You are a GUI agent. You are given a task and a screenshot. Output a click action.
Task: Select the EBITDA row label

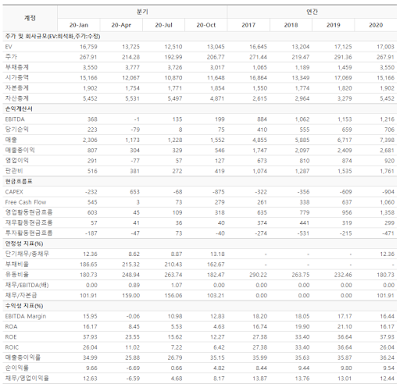(15, 119)
